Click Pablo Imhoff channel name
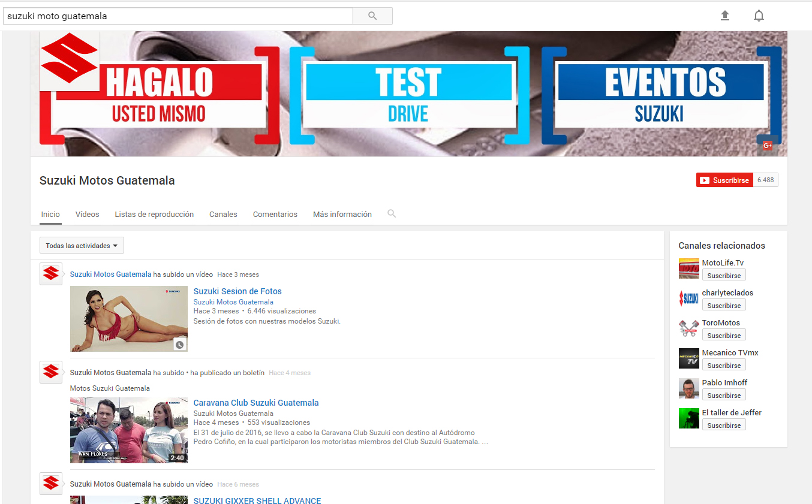 tap(724, 382)
